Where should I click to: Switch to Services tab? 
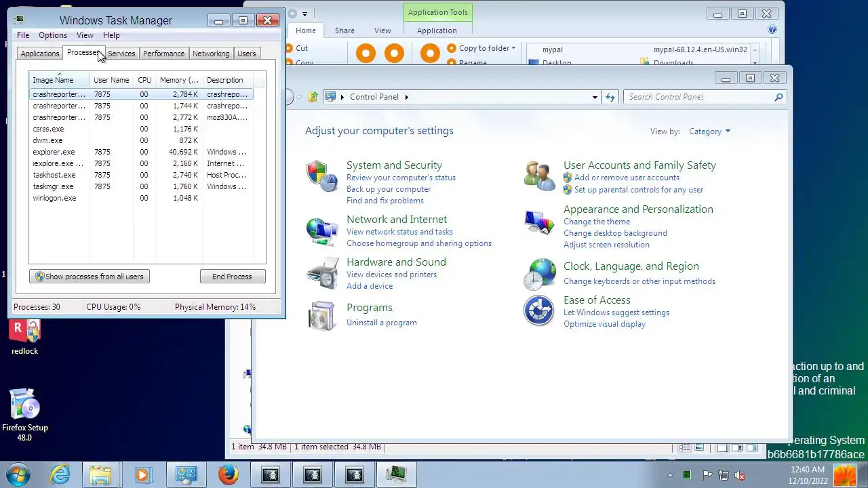tap(121, 54)
